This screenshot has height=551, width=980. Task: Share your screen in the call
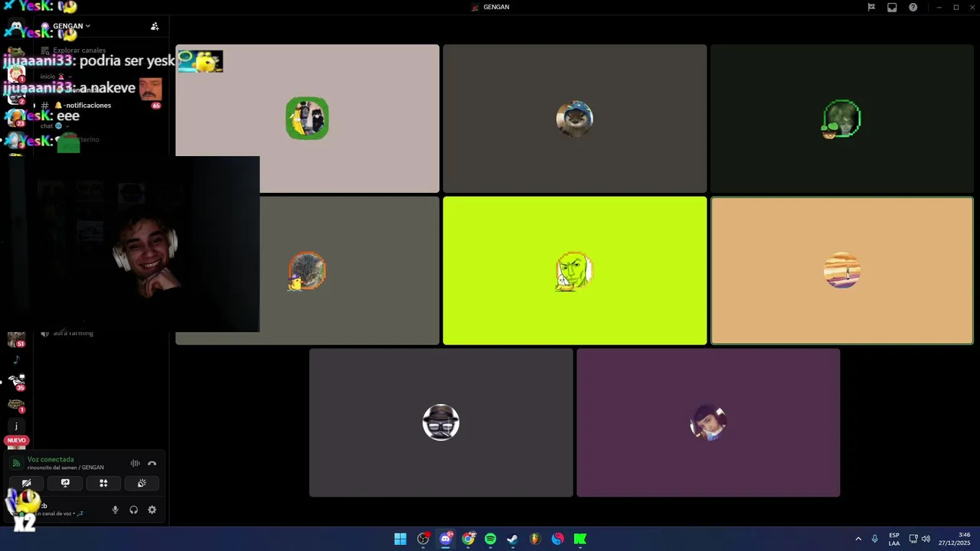pyautogui.click(x=65, y=483)
